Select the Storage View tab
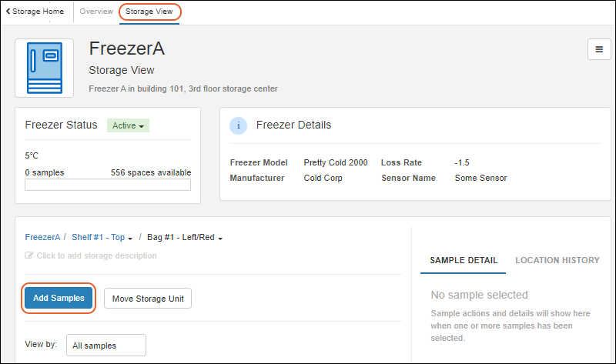The width and height of the screenshot is (616, 364). [149, 12]
